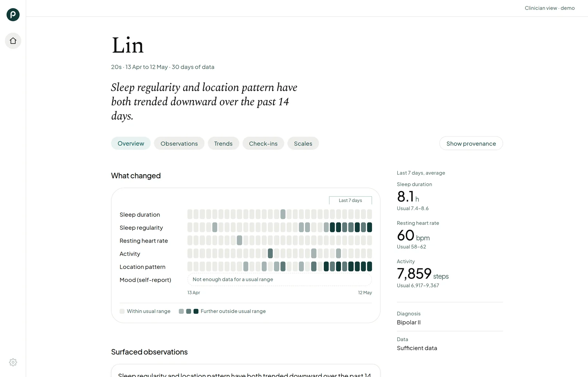Toggle Show provenance button

tap(471, 143)
